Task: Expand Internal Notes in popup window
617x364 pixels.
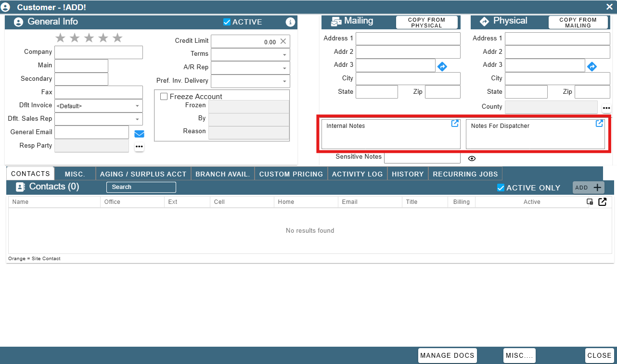Action: (455, 124)
